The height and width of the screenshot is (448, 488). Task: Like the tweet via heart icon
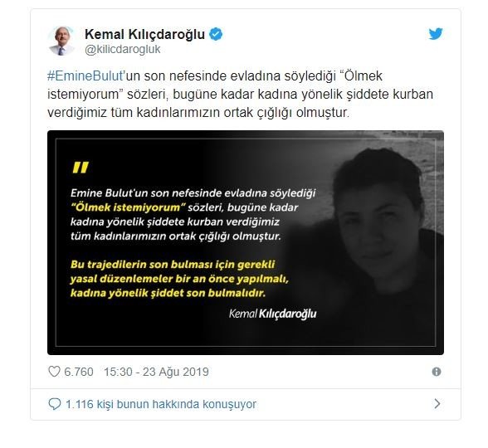(54, 372)
